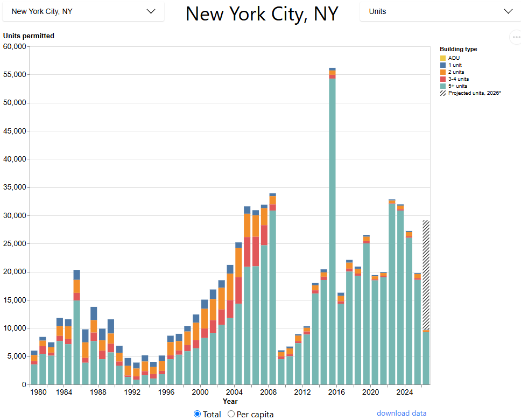Click the hatched 2026 projected bar
This screenshot has width=521, height=420.
426,275
